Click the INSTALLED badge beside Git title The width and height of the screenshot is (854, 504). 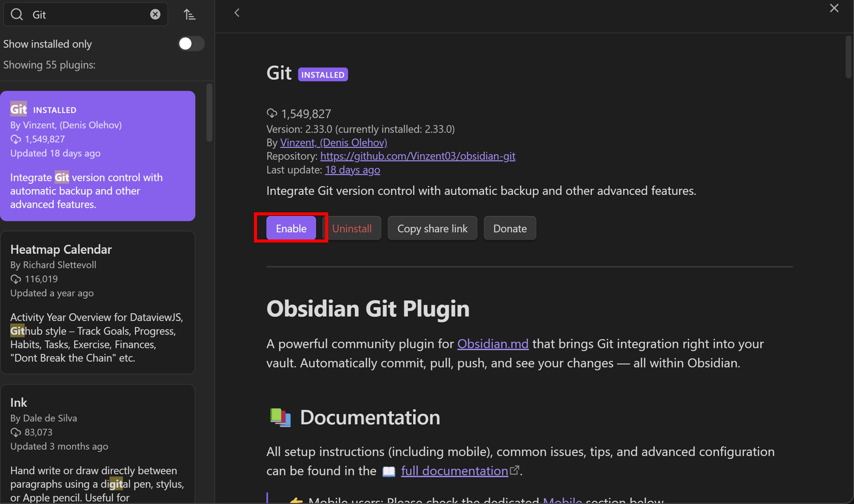(323, 75)
